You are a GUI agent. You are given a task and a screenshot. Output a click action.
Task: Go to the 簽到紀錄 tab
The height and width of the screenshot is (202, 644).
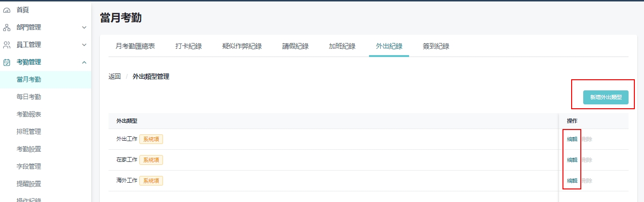436,46
